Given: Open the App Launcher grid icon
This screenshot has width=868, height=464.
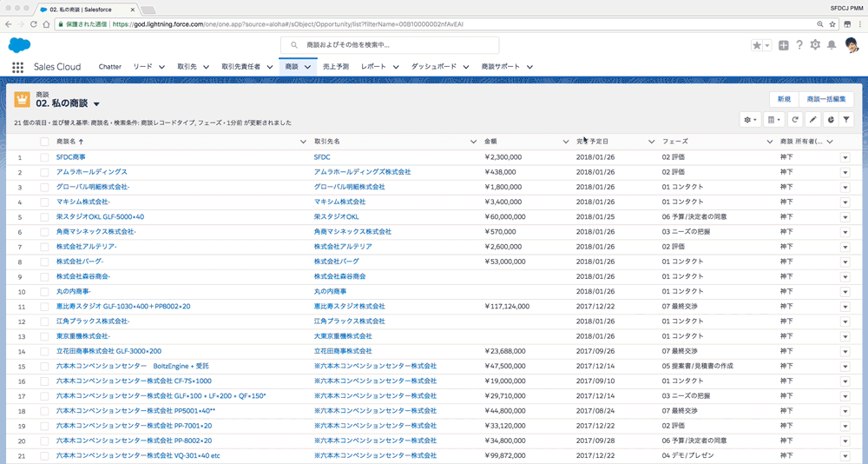Looking at the screenshot, I should click(x=17, y=67).
